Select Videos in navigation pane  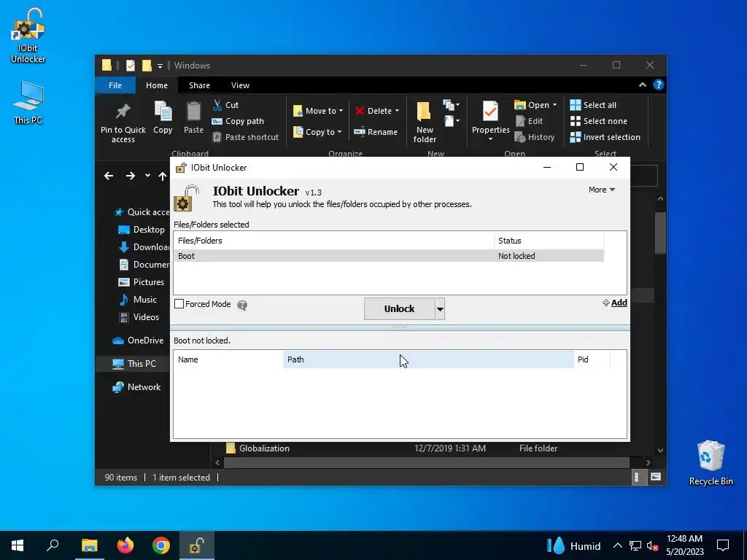coord(139,317)
